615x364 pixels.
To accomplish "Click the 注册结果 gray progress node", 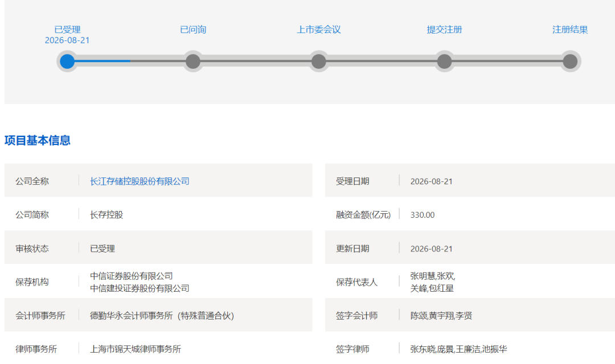I will click(570, 61).
